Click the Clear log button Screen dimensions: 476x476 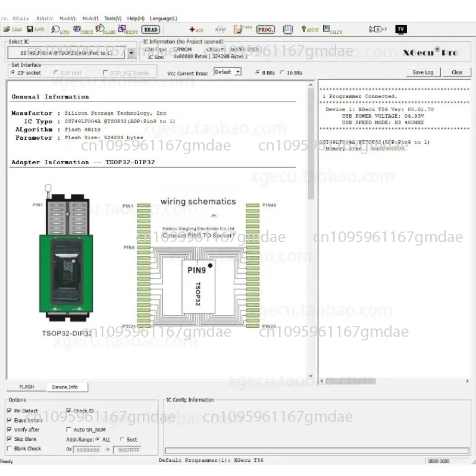(457, 72)
